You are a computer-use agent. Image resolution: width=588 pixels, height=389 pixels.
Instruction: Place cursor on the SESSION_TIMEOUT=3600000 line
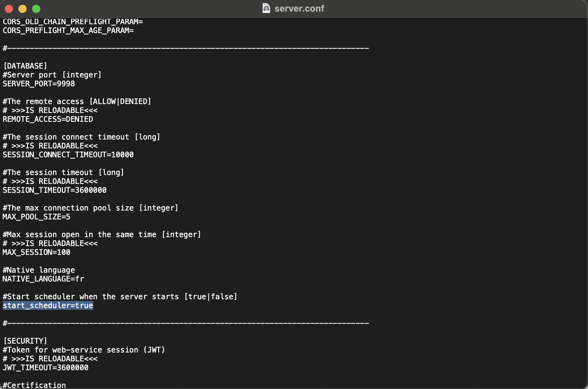(x=55, y=190)
